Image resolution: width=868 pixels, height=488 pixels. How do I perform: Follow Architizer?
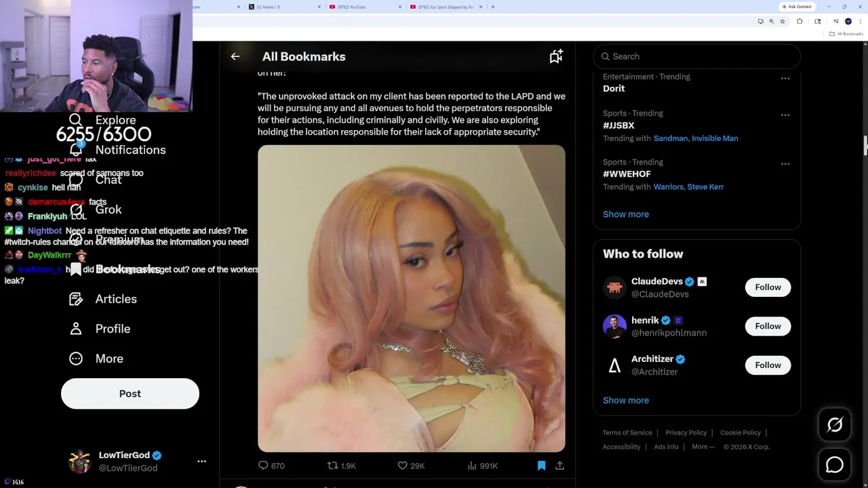pos(768,365)
